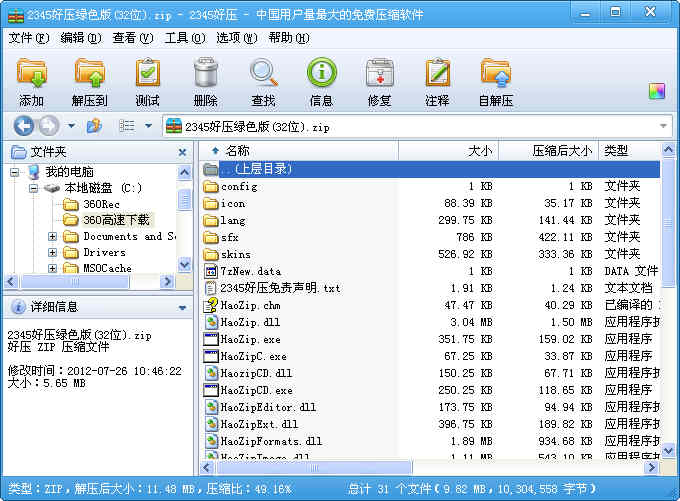The image size is (680, 501).
Task: Expand the Drivers folder tree node
Action: pyautogui.click(x=52, y=253)
